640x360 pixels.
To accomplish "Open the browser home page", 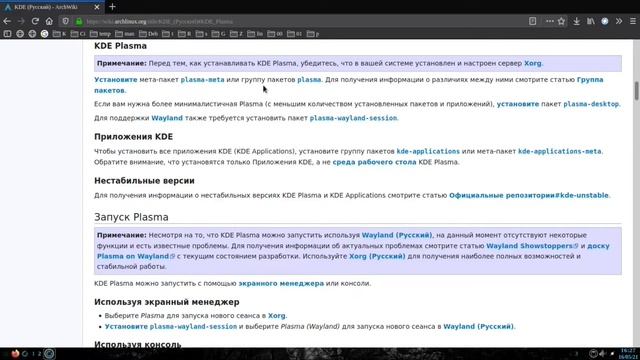I will click(x=49, y=21).
